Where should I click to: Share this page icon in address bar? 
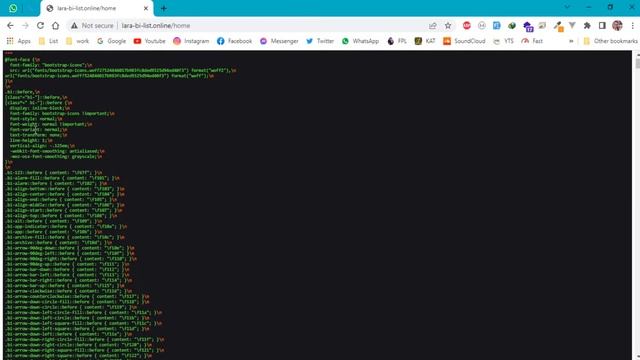[x=433, y=26]
